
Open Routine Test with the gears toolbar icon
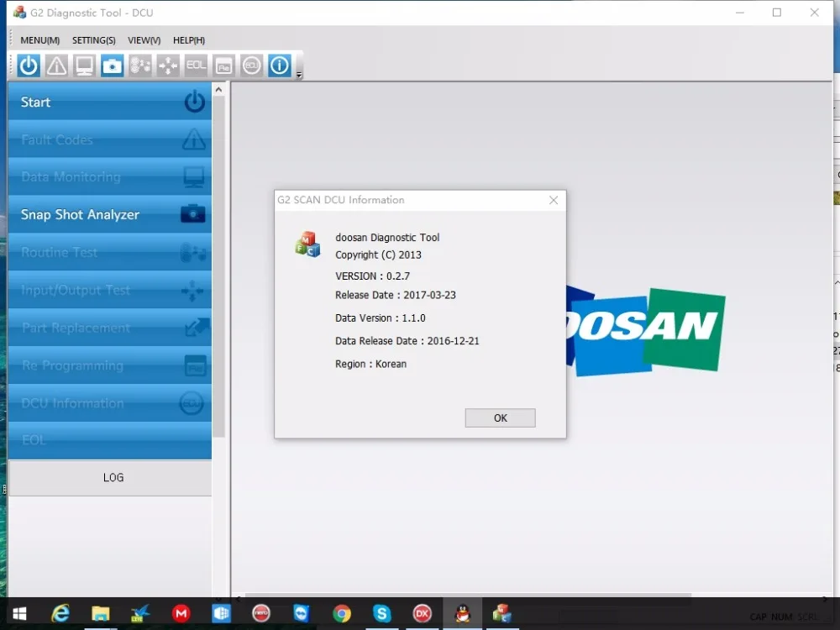(139, 65)
